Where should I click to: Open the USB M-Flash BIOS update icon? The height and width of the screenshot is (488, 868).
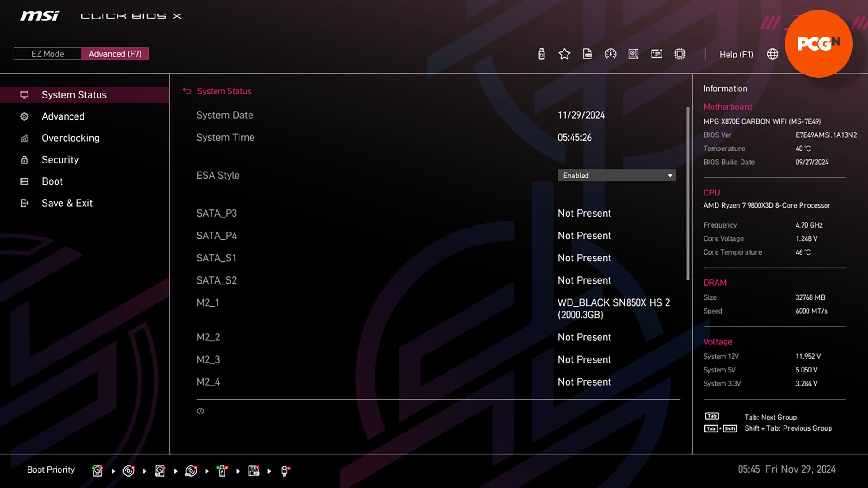click(x=541, y=54)
